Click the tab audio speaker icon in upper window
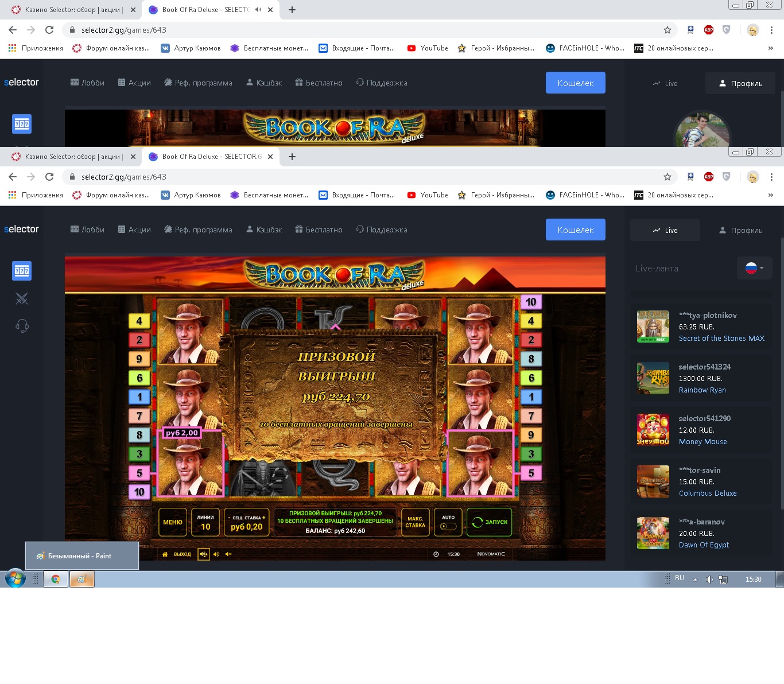 click(258, 10)
